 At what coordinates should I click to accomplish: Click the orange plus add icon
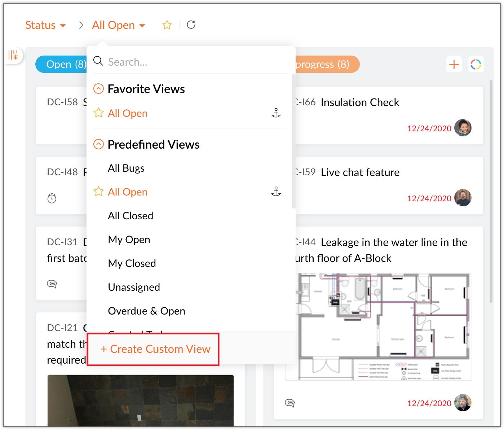(x=454, y=65)
